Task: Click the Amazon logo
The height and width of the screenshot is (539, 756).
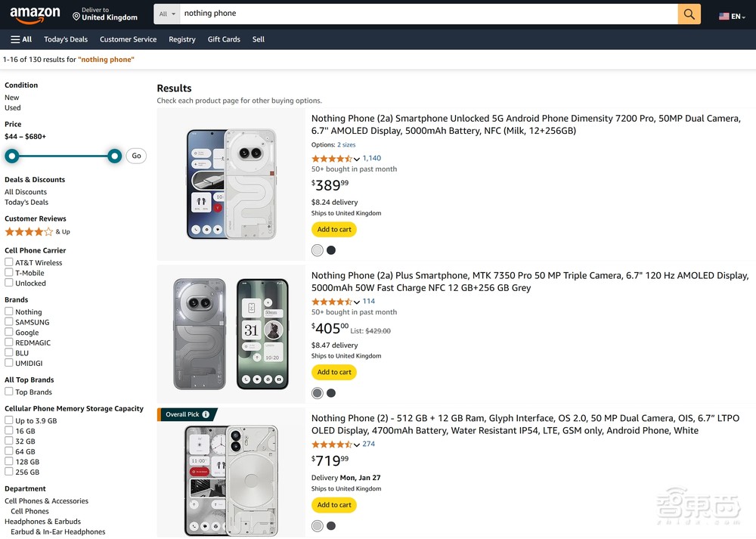Action: tap(35, 14)
